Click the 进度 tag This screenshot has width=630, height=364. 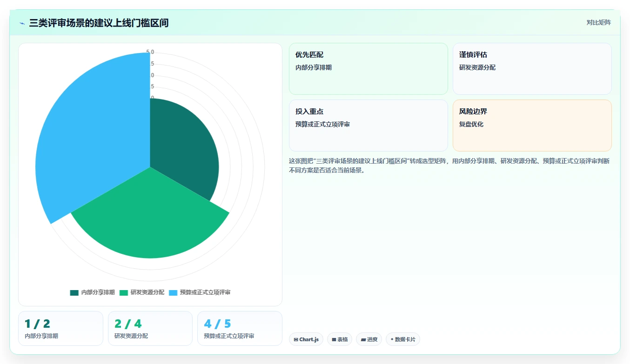click(369, 339)
